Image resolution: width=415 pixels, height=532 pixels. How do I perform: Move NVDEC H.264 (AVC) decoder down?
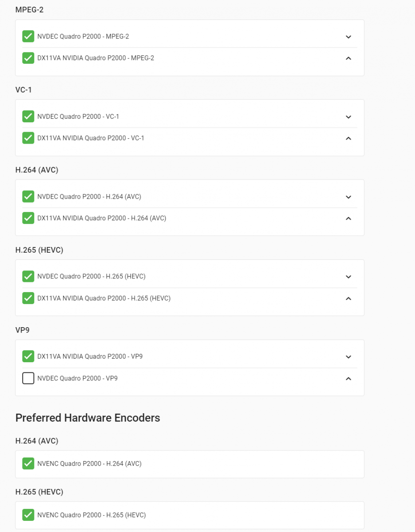pos(349,197)
